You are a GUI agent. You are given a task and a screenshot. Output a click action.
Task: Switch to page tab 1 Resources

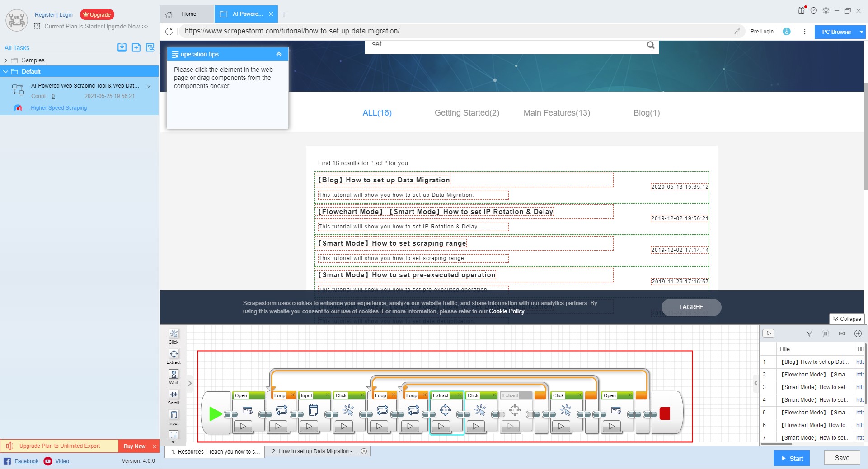(x=215, y=451)
